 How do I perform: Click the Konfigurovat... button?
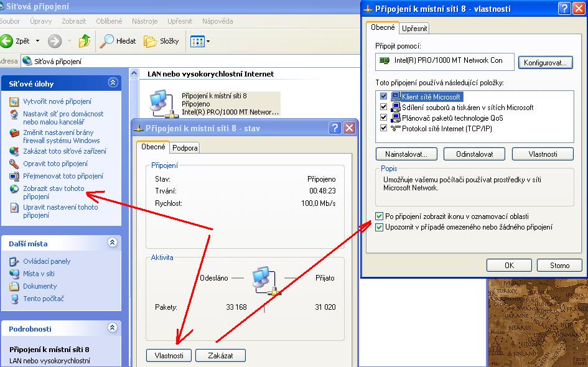(x=545, y=63)
